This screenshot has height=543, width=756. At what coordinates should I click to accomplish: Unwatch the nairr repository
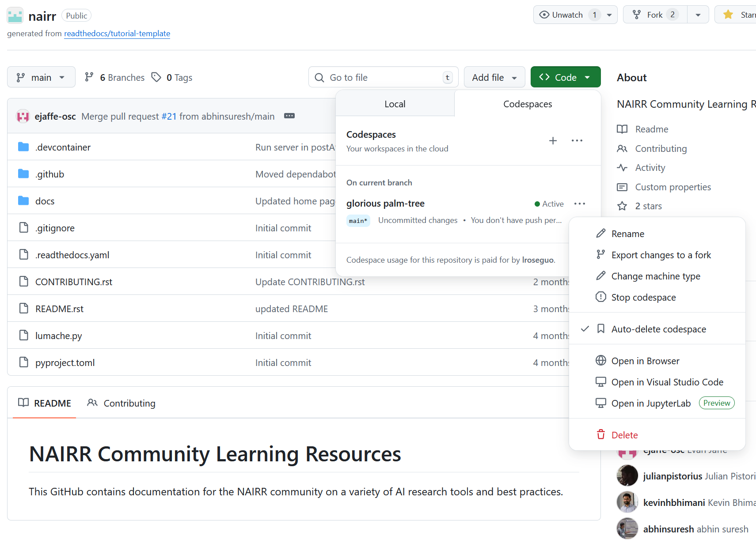[567, 15]
